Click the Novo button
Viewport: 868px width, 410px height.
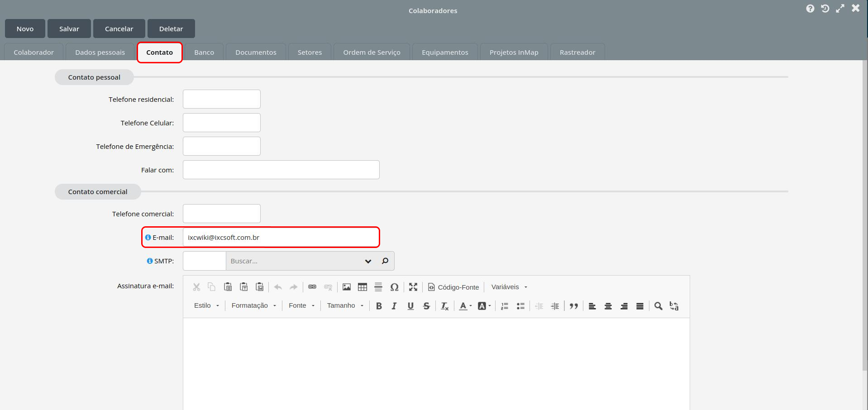[x=25, y=29]
